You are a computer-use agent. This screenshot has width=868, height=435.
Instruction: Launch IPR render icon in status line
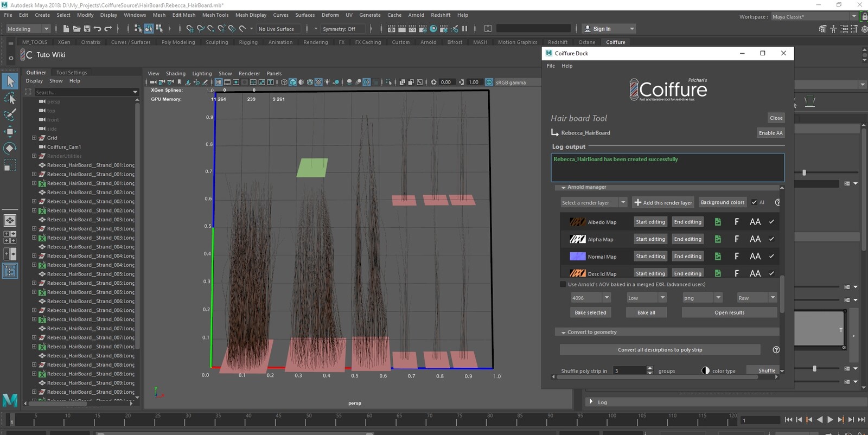[412, 29]
